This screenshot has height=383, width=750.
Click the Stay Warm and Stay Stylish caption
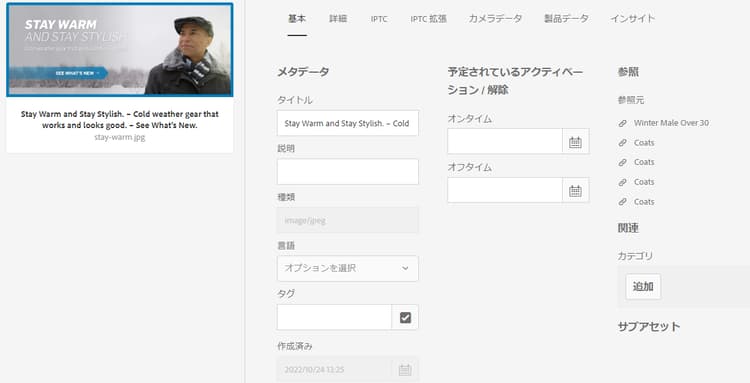[x=120, y=120]
